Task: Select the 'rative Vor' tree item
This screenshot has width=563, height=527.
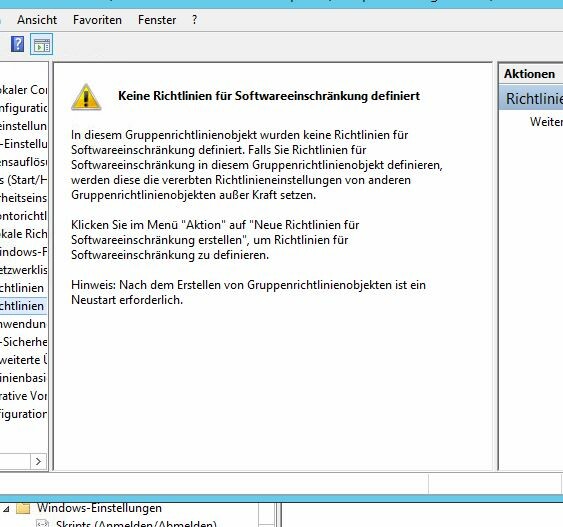Action: pyautogui.click(x=23, y=396)
